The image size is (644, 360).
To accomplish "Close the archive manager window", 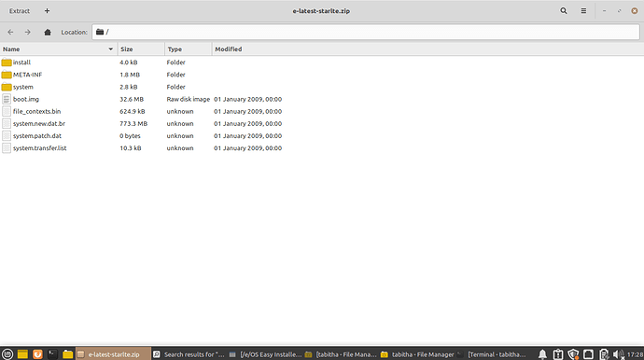I will (x=635, y=11).
